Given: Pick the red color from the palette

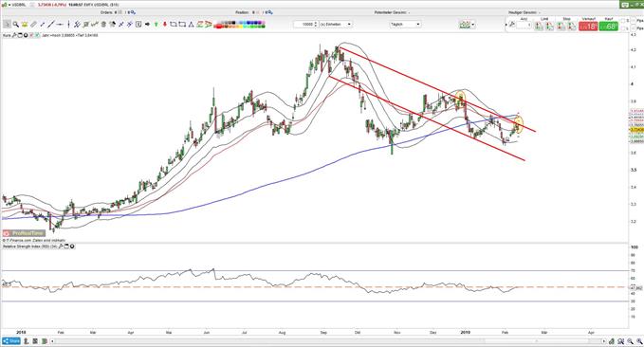Looking at the screenshot, I should tap(219, 27).
